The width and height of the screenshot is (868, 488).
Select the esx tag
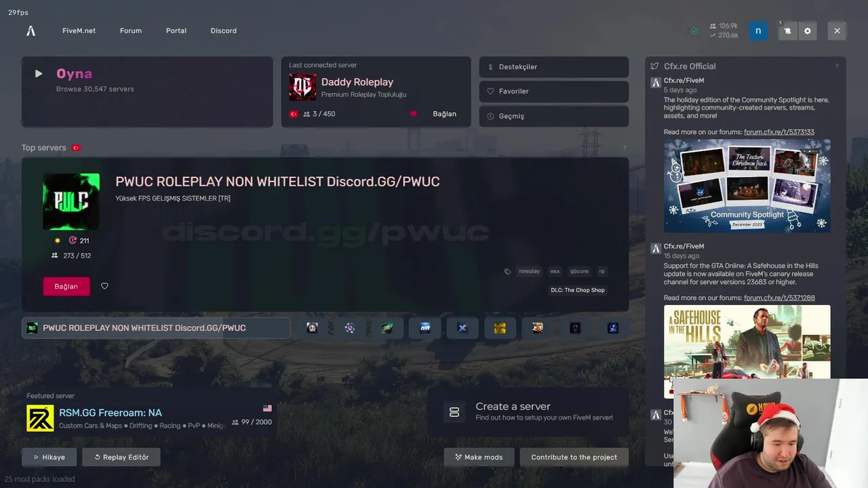coord(555,271)
